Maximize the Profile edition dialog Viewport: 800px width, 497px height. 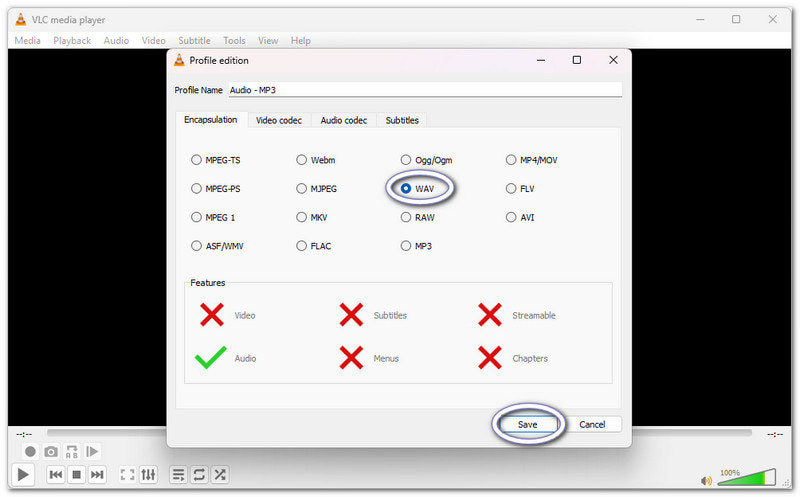(577, 60)
